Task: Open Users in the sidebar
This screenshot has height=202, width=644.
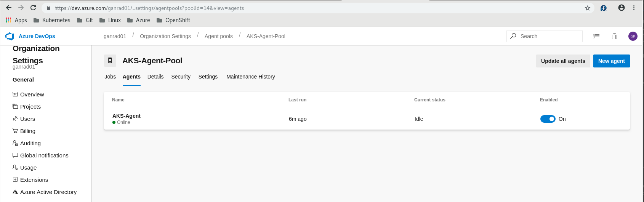Action: coord(24,119)
